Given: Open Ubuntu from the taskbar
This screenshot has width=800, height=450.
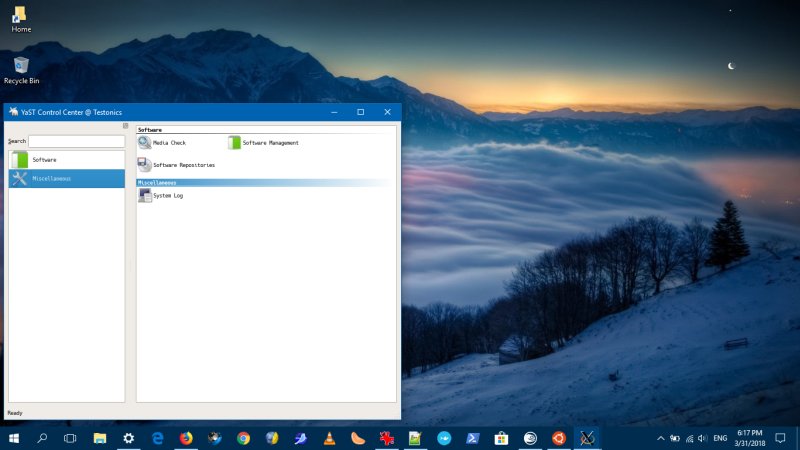Looking at the screenshot, I should (x=559, y=438).
